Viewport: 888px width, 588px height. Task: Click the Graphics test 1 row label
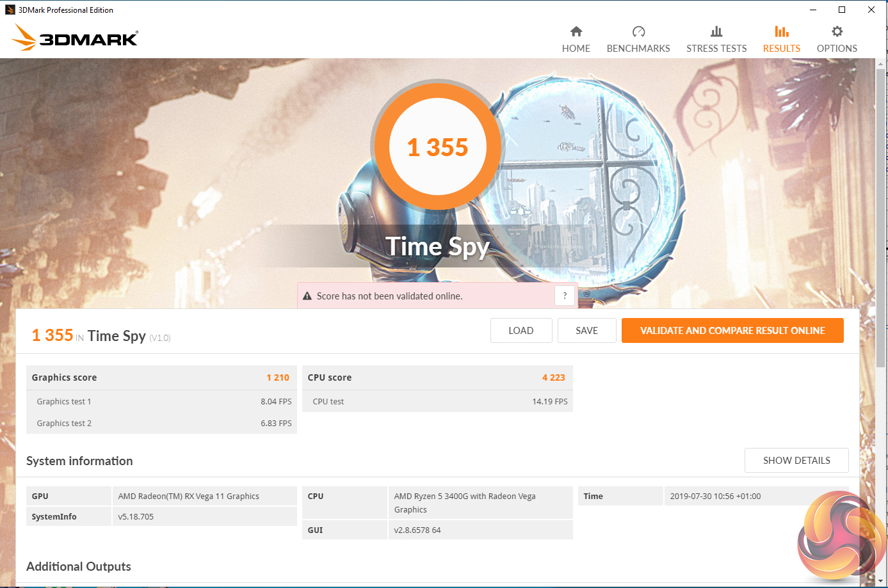tap(64, 402)
